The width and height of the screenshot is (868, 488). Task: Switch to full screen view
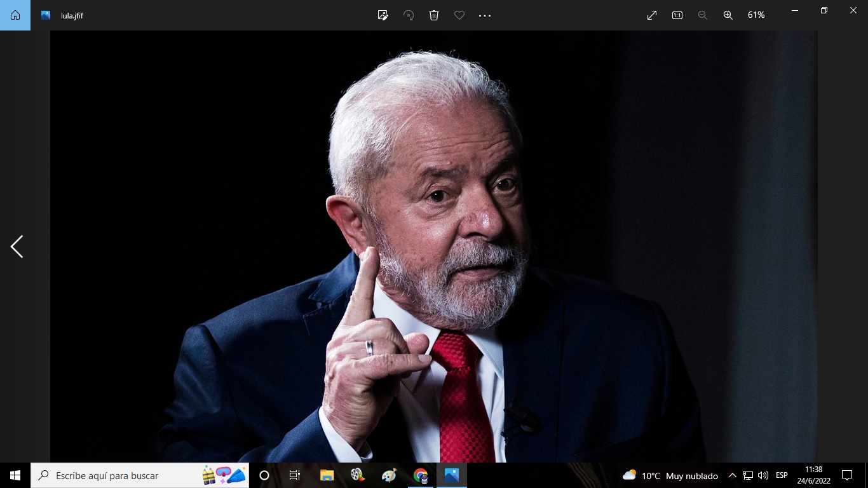pos(652,15)
